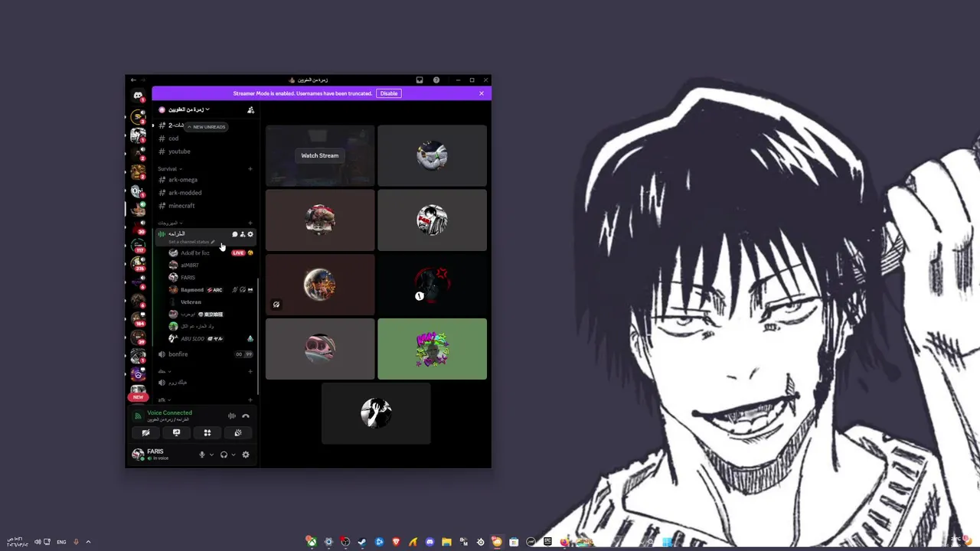
Task: Select Adolf br foz in voice list
Action: [x=194, y=253]
